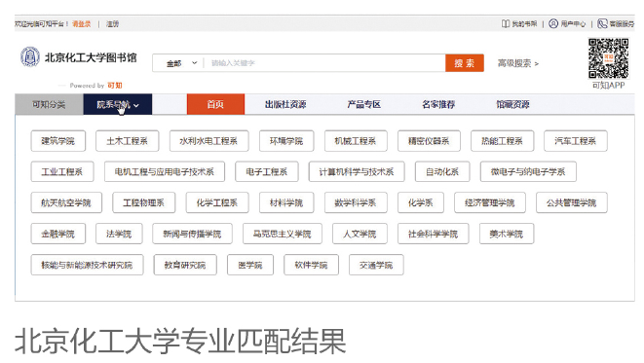Choose 工业工程系 department

coord(62,172)
